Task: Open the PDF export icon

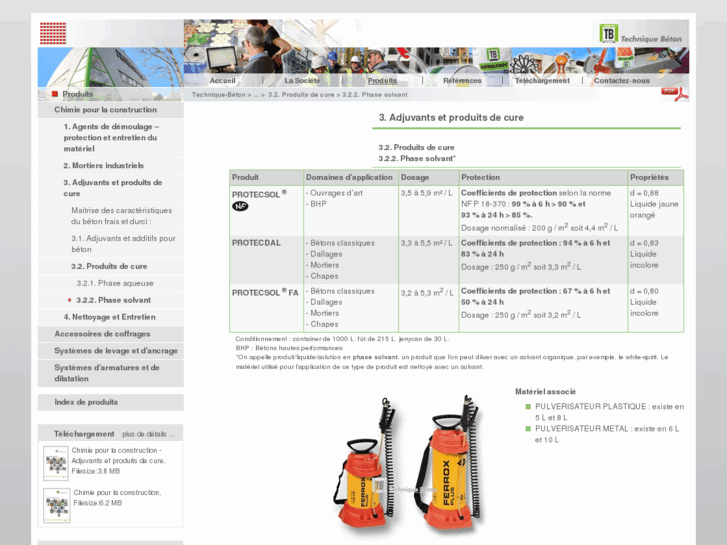Action: [675, 94]
